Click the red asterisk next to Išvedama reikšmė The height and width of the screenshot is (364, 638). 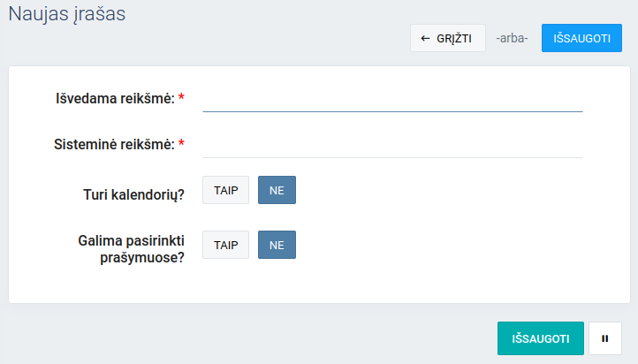point(181,98)
